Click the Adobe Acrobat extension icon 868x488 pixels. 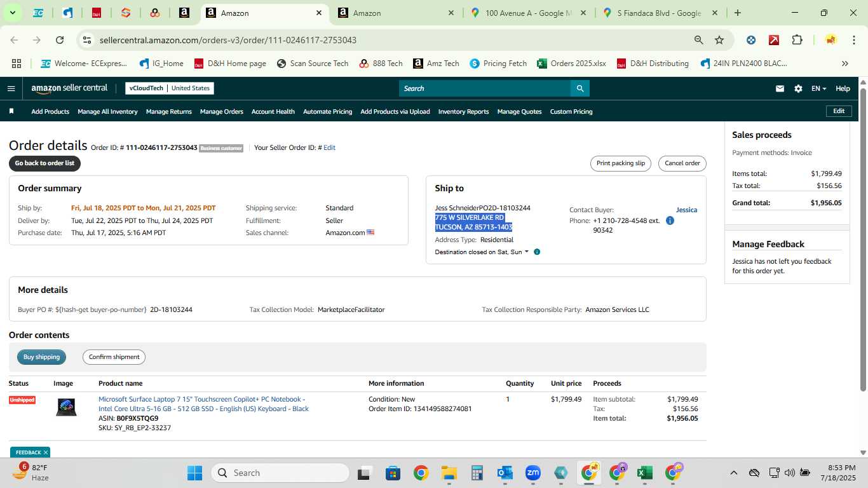click(774, 40)
